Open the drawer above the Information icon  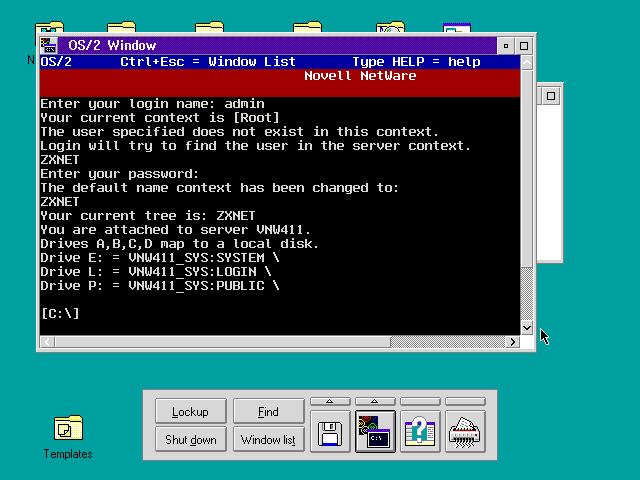coord(420,401)
